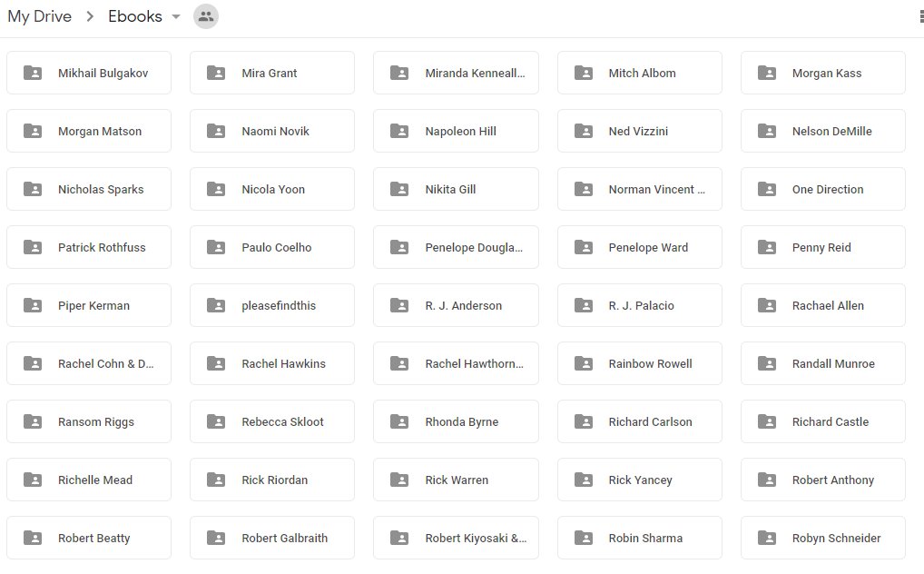Image resolution: width=924 pixels, height=574 pixels.
Task: Click the folder icon for Naomi Novik
Action: pyautogui.click(x=216, y=131)
